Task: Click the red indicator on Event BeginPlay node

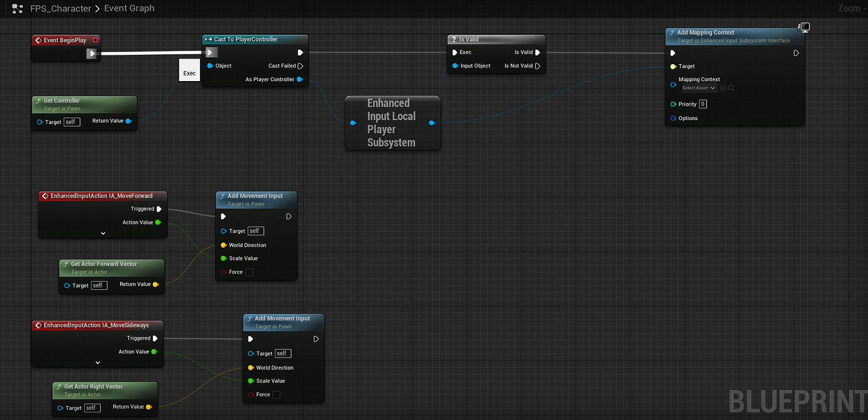Action: click(96, 40)
